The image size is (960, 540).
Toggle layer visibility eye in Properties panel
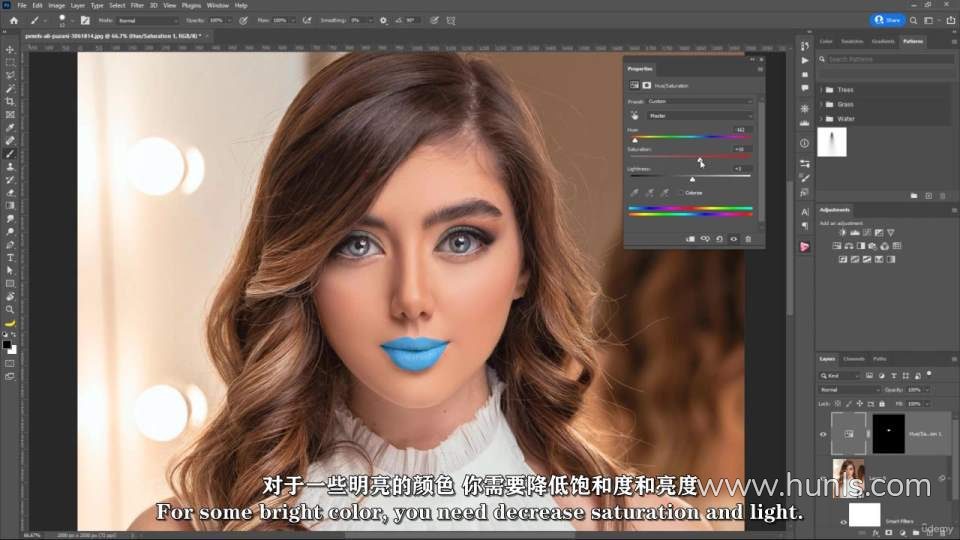click(x=733, y=239)
